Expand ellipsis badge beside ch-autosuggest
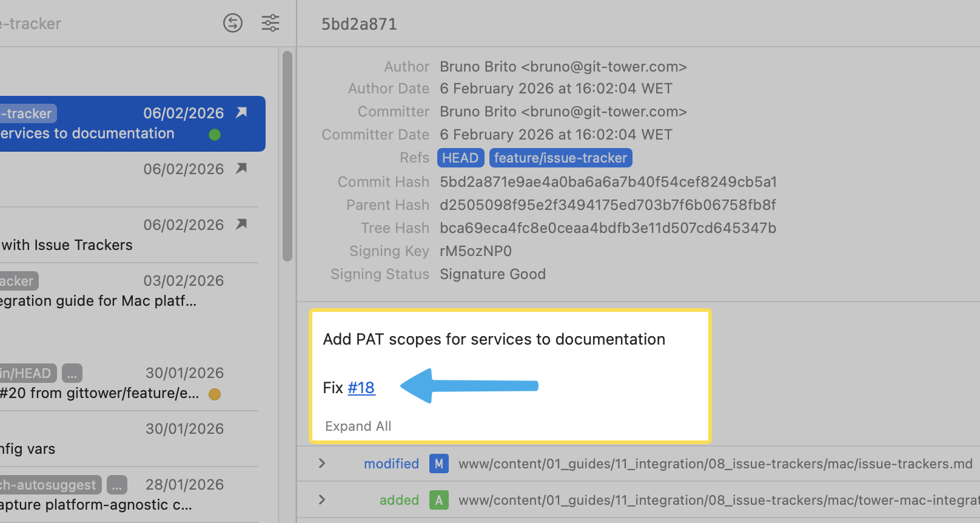The image size is (980, 523). 117,485
